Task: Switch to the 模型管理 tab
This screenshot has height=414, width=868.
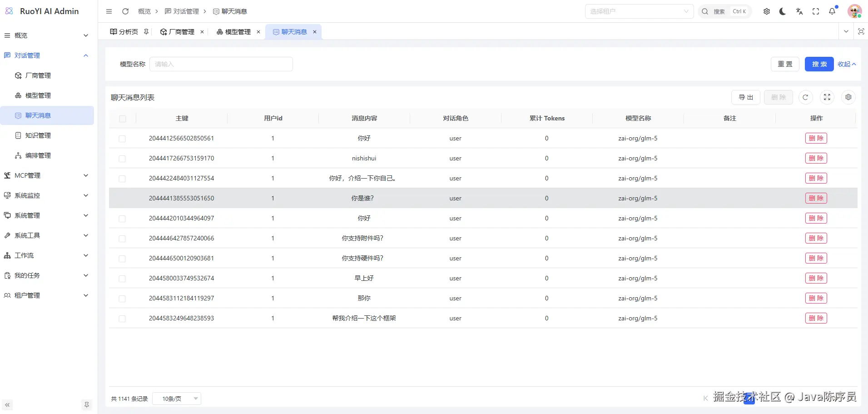Action: coord(234,32)
